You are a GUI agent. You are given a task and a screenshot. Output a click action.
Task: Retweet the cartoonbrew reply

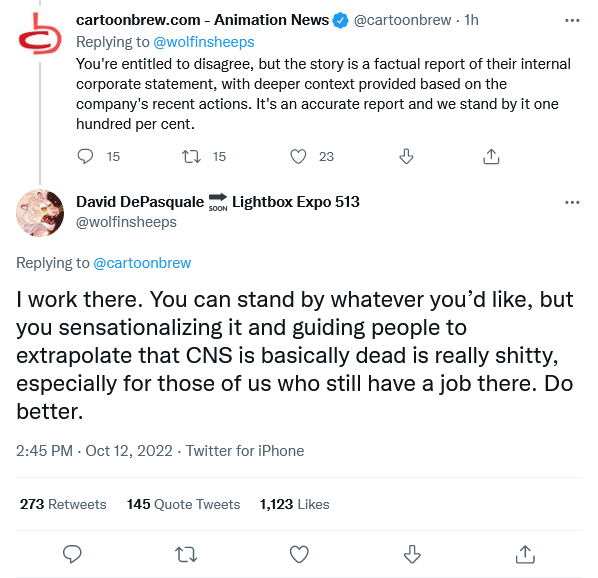pos(191,156)
